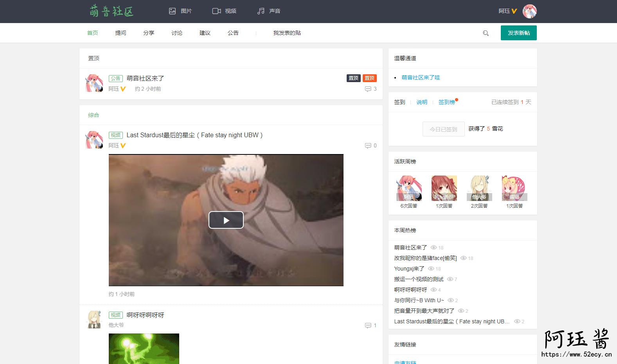
Task: Click the user avatar in top bar
Action: coord(529,11)
